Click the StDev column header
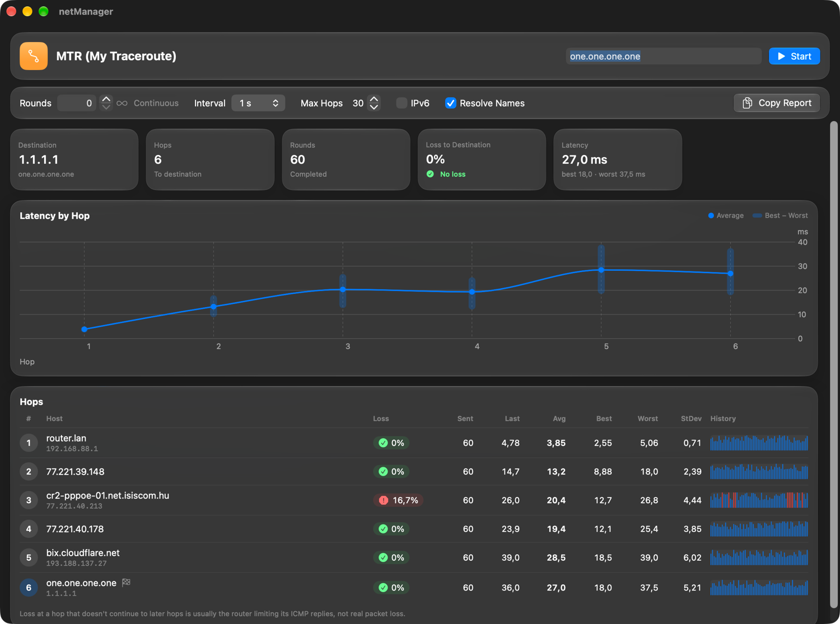This screenshot has width=840, height=624. pos(691,419)
